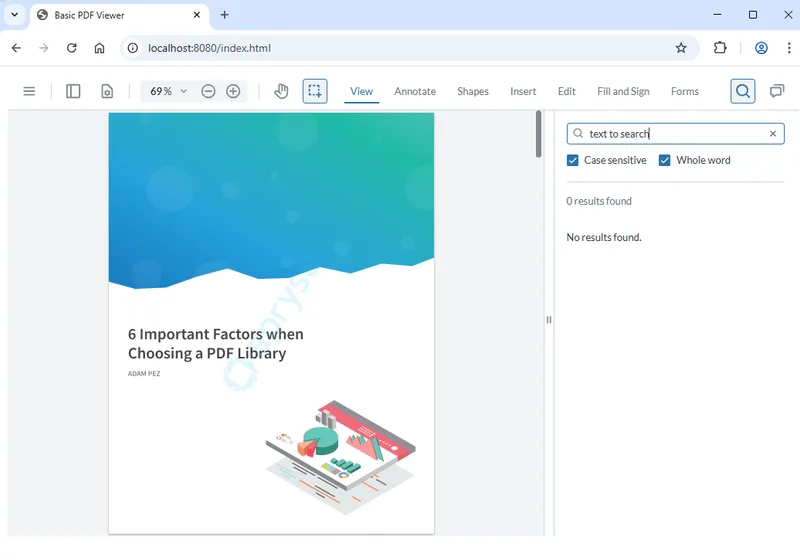Open the browser Extensions puzzle icon
800x560 pixels.
[x=720, y=48]
